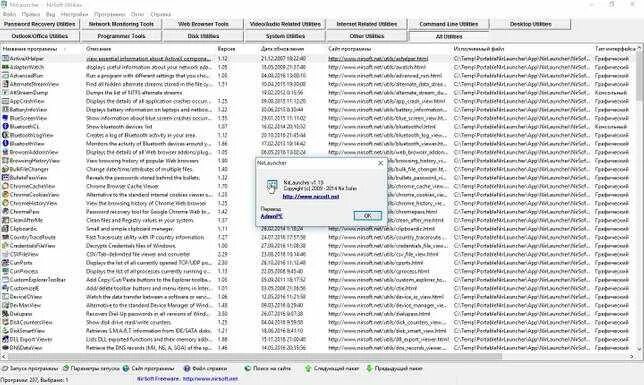Click the CurrPorts row icon
644x385 pixels.
5,263
